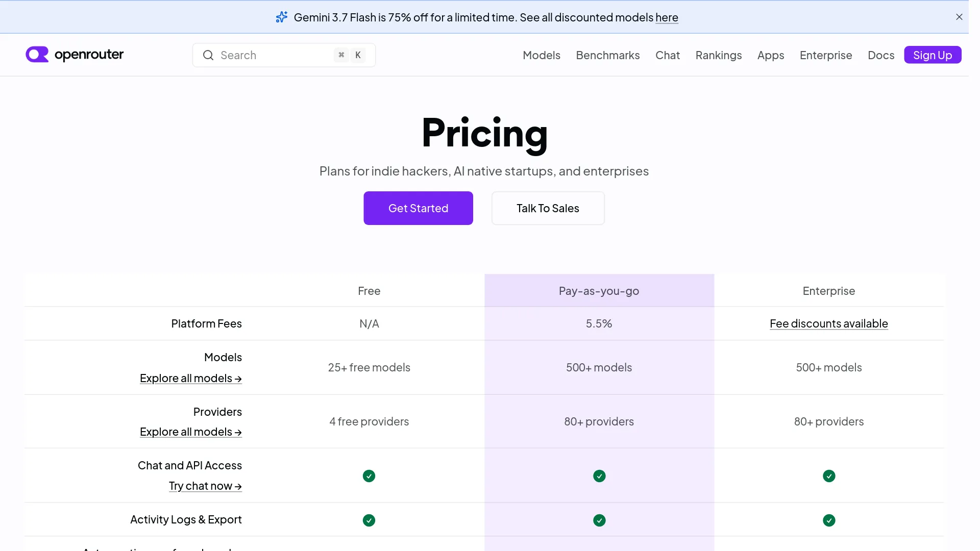Click the Enterprise Activity Logs checkmark
980x551 pixels.
coord(829,520)
